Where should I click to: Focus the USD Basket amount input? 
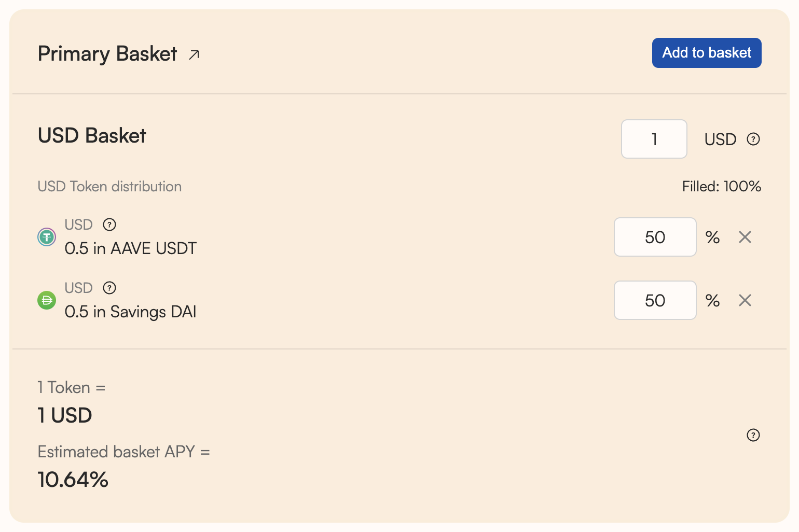pos(654,139)
